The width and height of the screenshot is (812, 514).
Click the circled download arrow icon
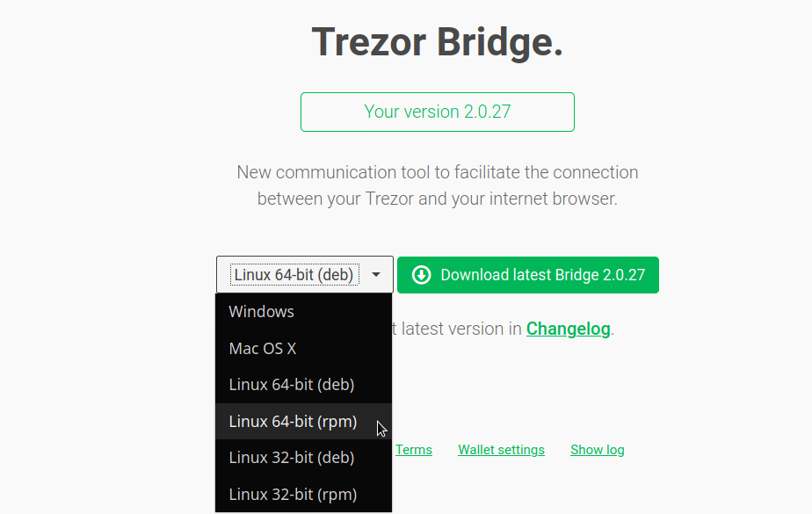pyautogui.click(x=421, y=275)
